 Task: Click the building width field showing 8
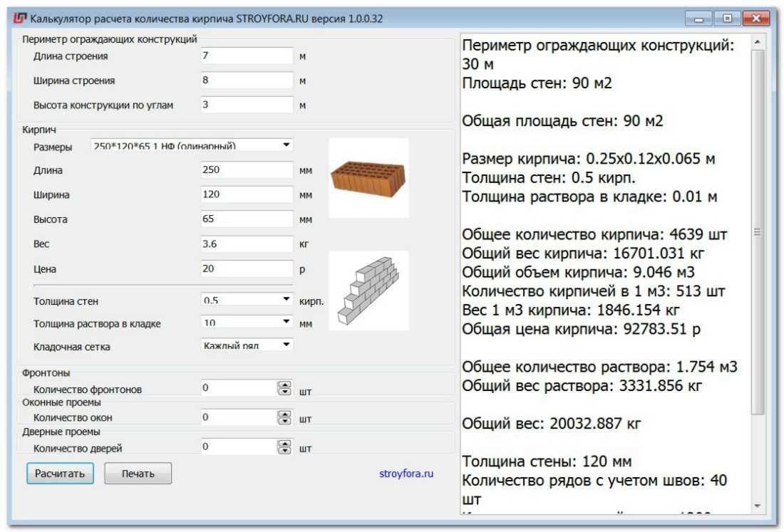247,80
